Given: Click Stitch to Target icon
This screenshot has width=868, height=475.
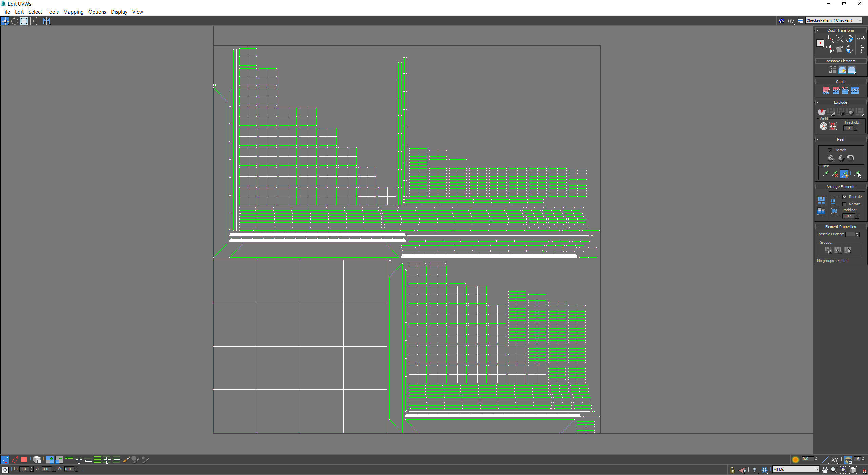Looking at the screenshot, I should [826, 90].
